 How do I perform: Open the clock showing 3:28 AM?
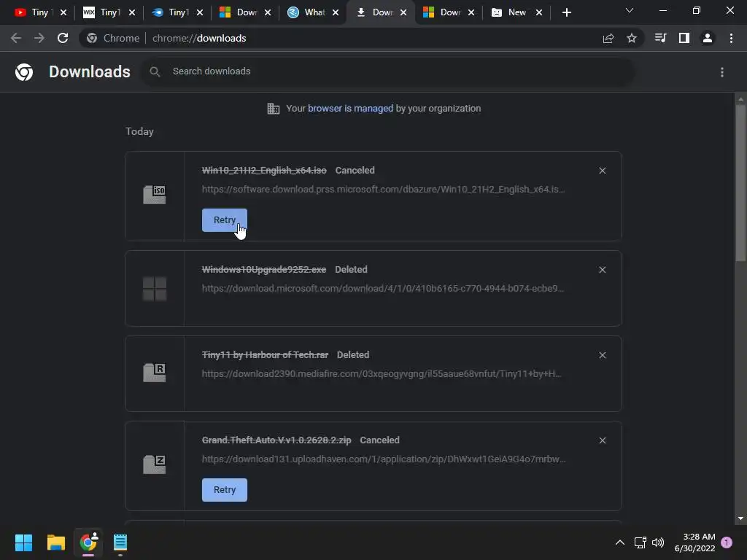point(694,542)
